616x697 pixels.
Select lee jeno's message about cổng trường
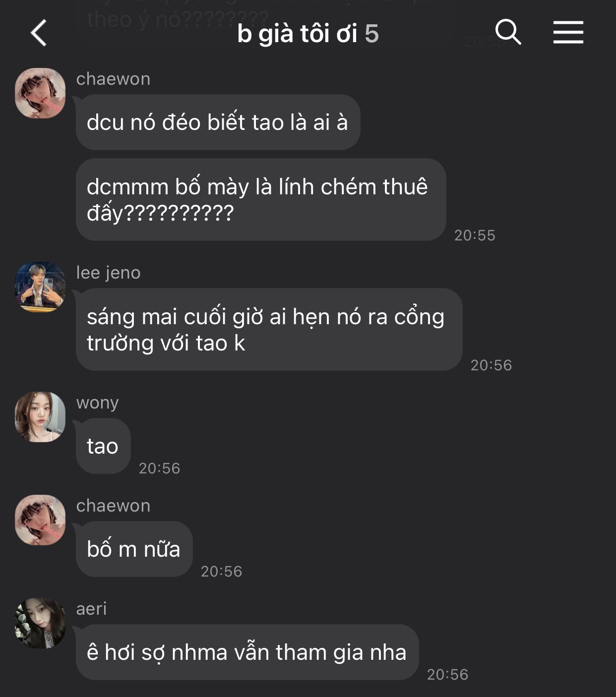pos(269,330)
